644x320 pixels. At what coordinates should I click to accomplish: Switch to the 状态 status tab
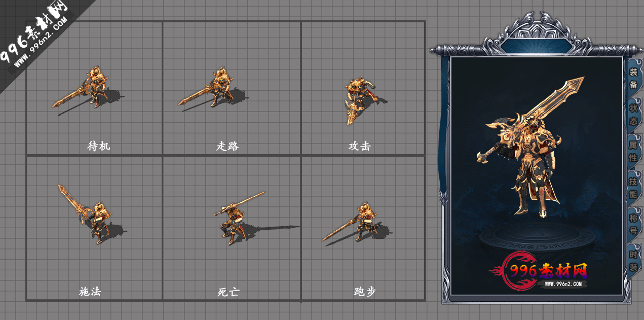(633, 115)
